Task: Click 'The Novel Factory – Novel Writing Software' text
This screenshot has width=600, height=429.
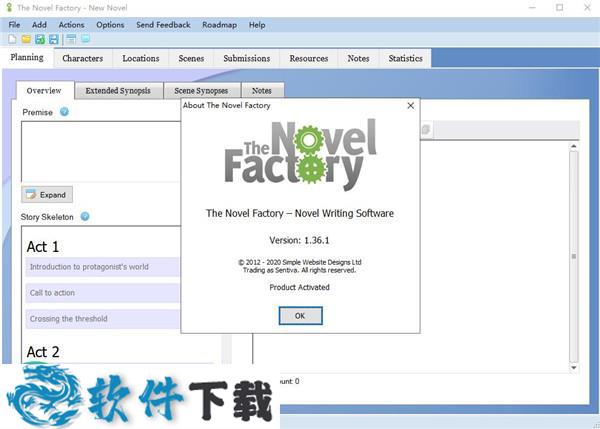Action: [300, 213]
